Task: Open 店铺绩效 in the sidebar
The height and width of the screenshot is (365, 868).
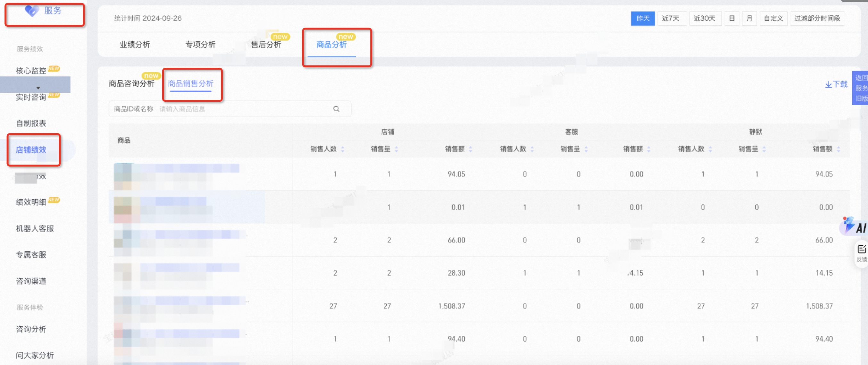Action: coord(31,150)
